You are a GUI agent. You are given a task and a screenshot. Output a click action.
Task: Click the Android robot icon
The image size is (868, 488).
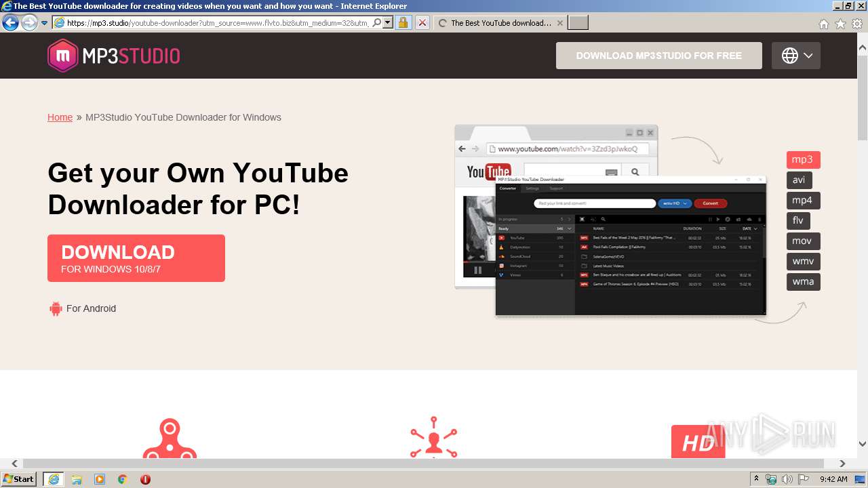click(x=56, y=308)
